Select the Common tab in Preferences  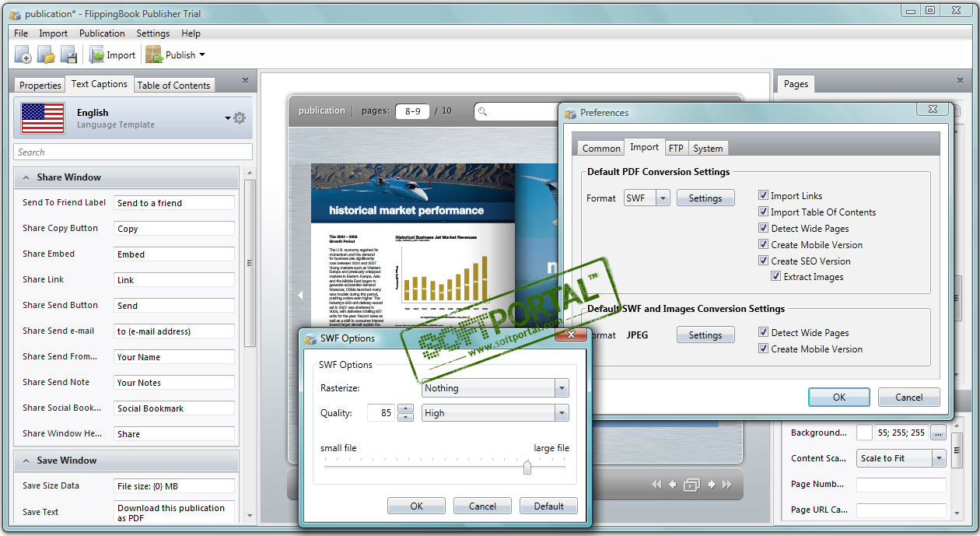pos(602,149)
